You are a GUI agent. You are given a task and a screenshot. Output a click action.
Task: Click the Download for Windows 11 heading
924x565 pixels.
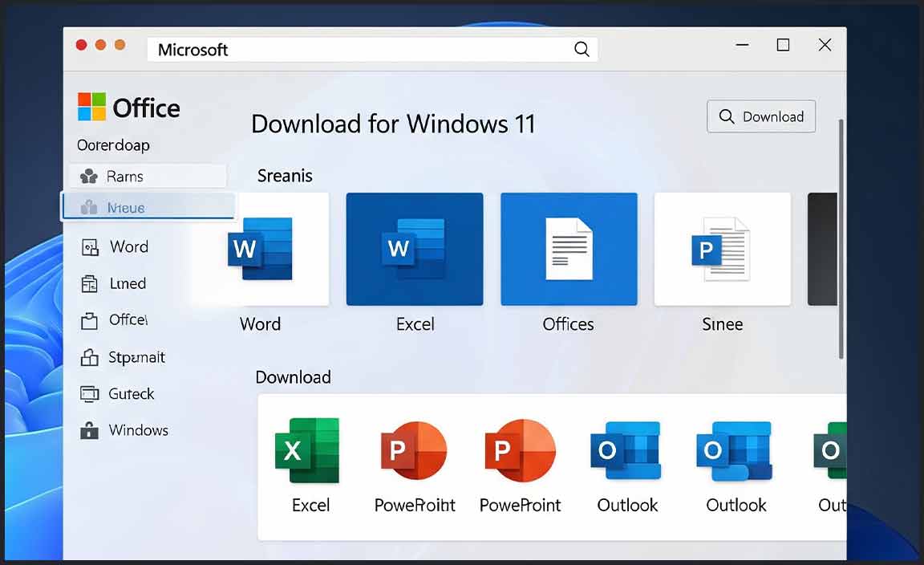[393, 124]
